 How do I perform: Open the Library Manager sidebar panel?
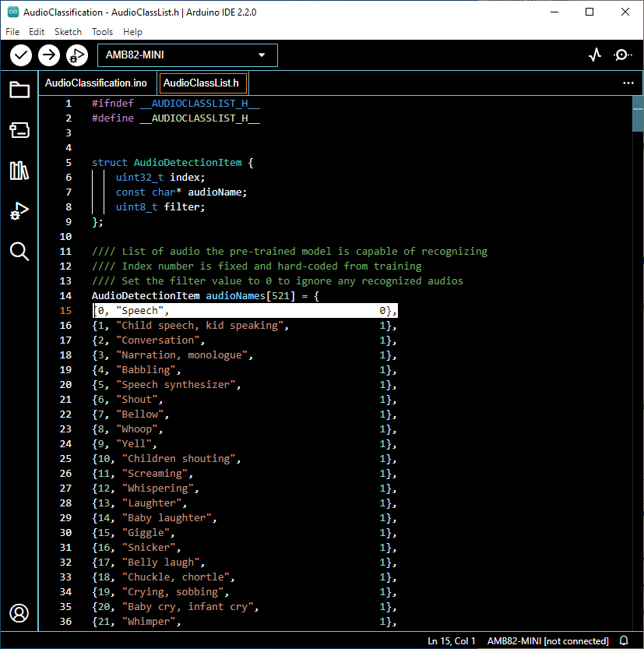click(x=19, y=171)
